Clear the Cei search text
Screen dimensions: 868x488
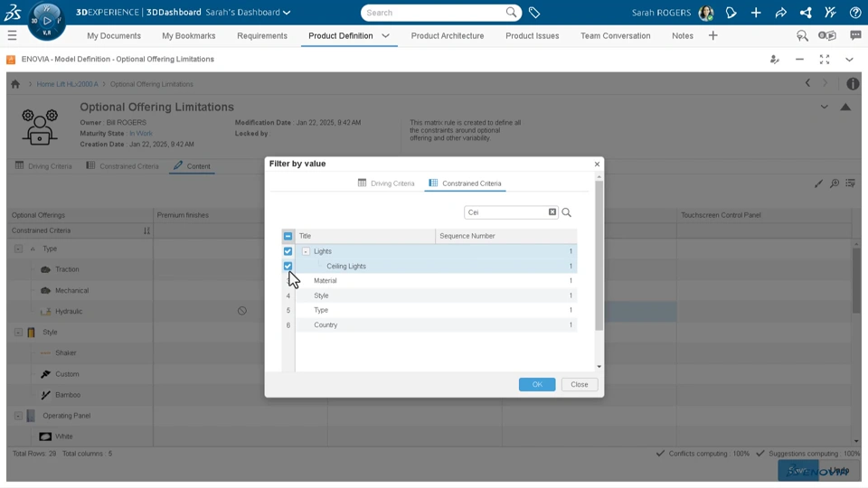click(552, 211)
